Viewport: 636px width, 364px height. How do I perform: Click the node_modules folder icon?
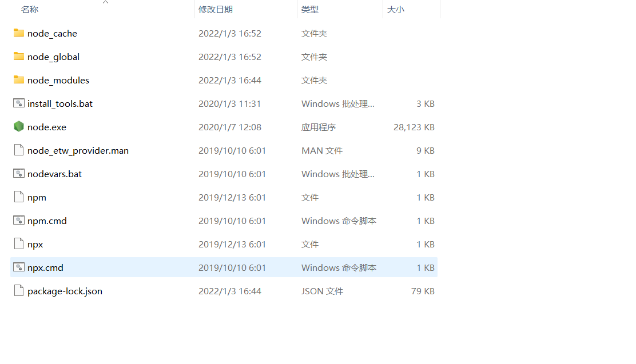tap(19, 80)
